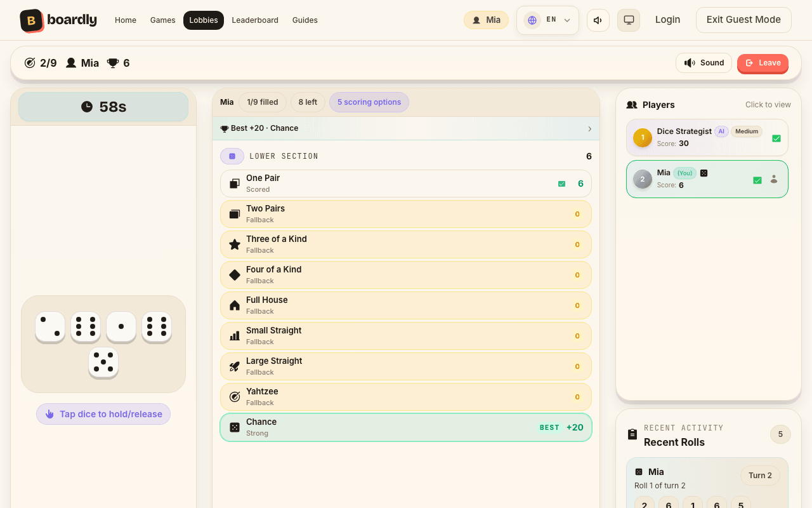
Task: Click Mia's green ready checkbox
Action: pyautogui.click(x=757, y=180)
